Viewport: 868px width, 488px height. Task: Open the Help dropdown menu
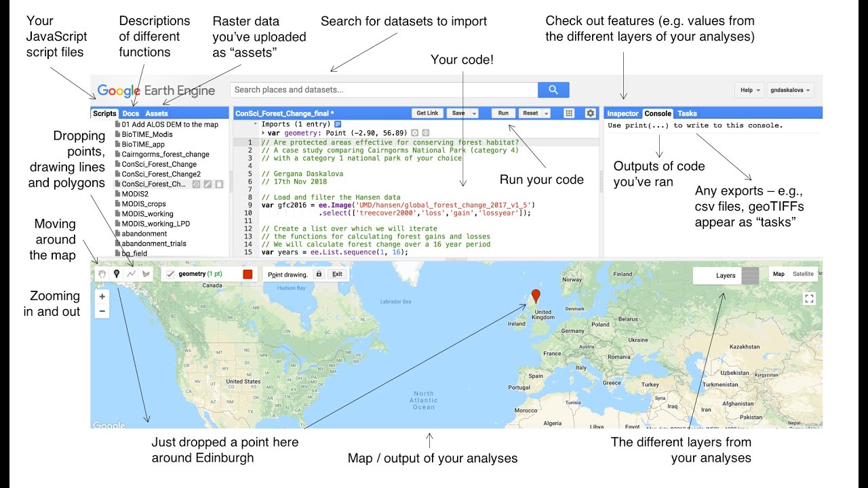750,90
